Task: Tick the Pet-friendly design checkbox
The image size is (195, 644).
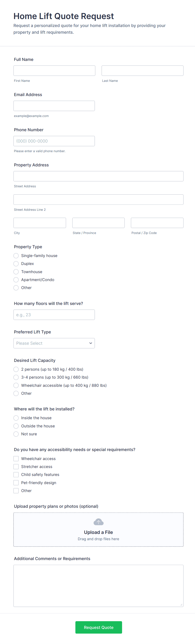Action: 16,482
